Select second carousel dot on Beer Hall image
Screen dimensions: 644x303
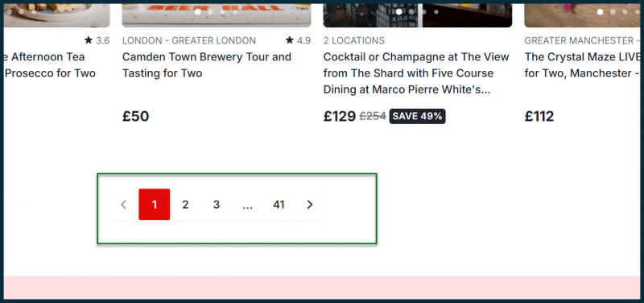click(210, 12)
